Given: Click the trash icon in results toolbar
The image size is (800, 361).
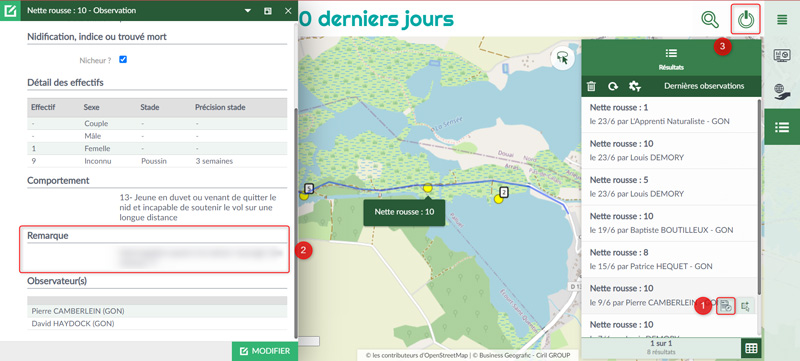Looking at the screenshot, I should pos(591,86).
